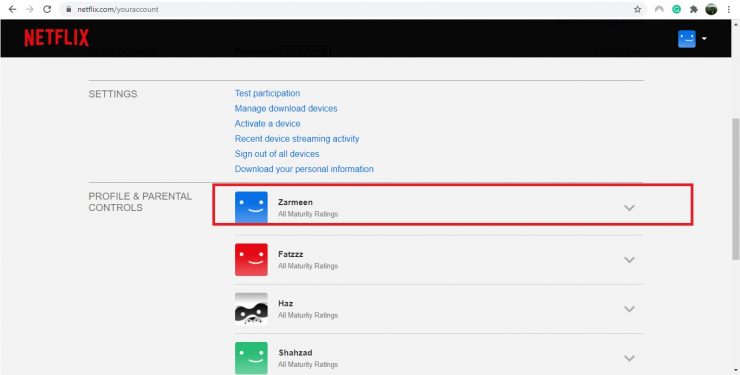
Task: Open the account dropdown caret in Netflix header
Action: pyautogui.click(x=704, y=39)
